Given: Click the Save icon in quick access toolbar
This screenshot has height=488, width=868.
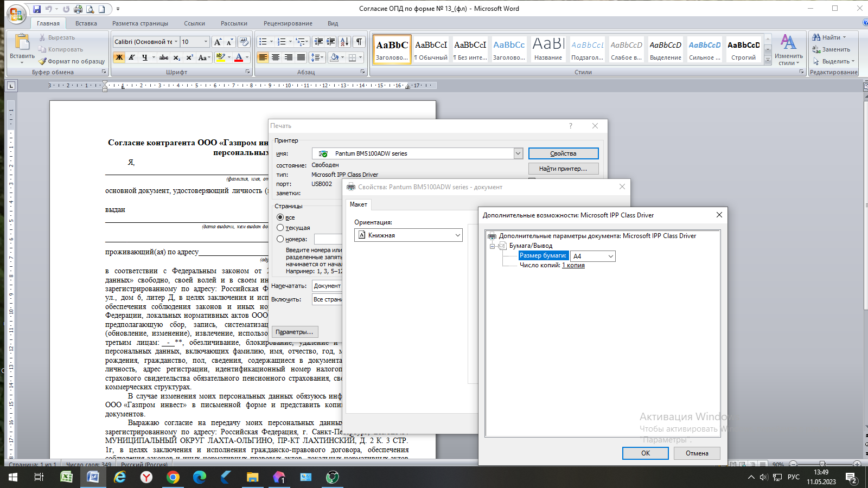Looking at the screenshot, I should click(37, 9).
